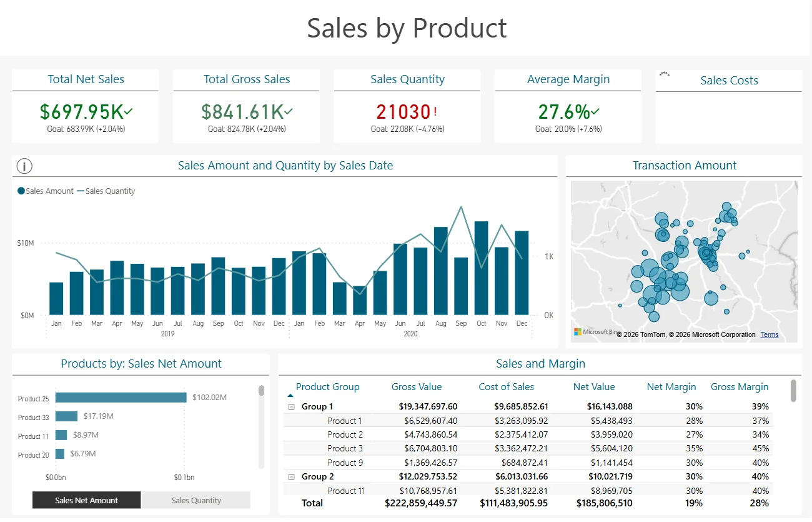Collapse the Group 1 row
The height and width of the screenshot is (522, 812).
pos(291,407)
